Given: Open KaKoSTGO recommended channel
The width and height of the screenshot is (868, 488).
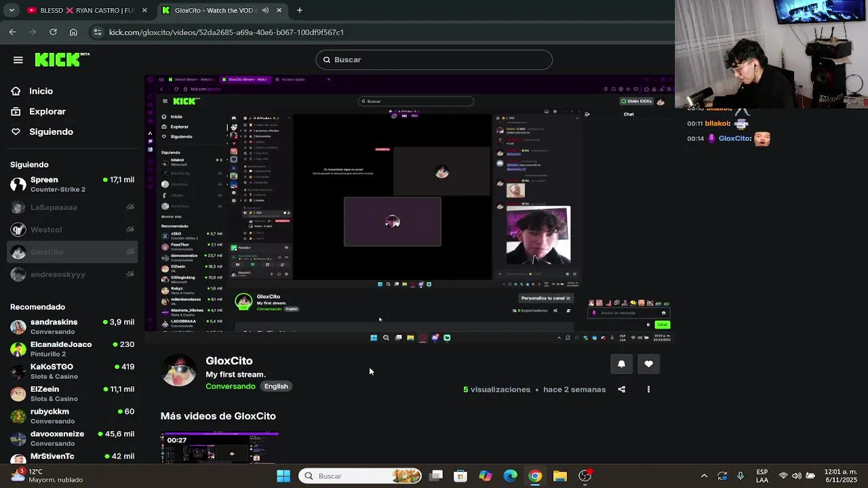Looking at the screenshot, I should pos(73,371).
